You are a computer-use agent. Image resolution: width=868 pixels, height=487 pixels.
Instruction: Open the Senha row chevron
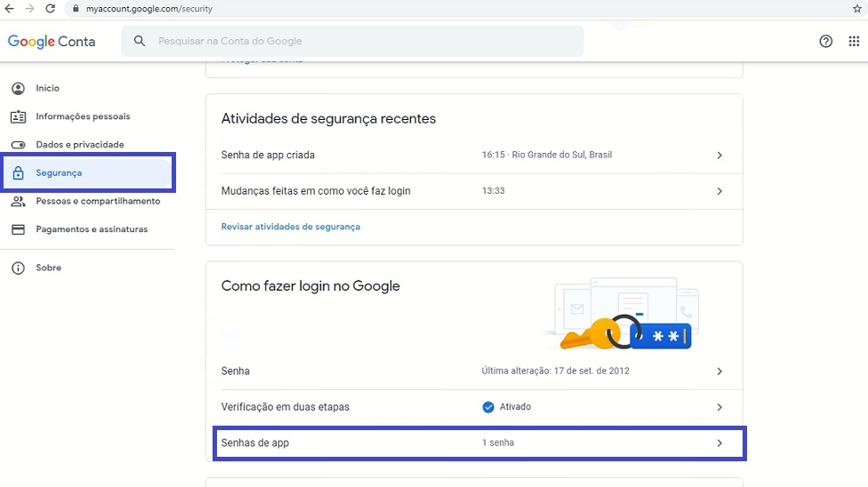719,371
